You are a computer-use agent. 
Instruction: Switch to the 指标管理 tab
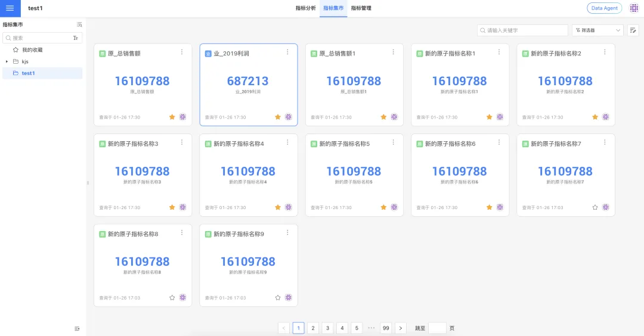[x=361, y=8]
